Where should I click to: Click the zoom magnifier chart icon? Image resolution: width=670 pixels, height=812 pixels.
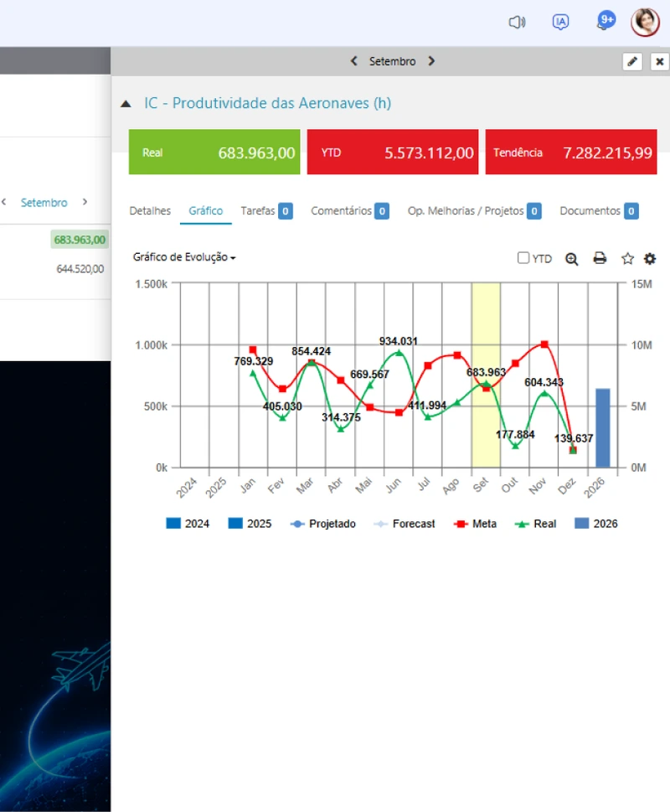pyautogui.click(x=572, y=259)
